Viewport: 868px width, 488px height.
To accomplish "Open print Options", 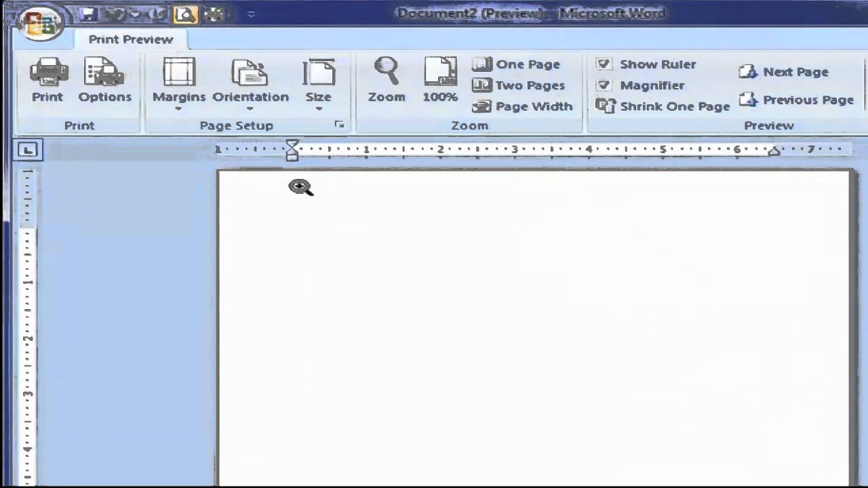I will tap(104, 80).
